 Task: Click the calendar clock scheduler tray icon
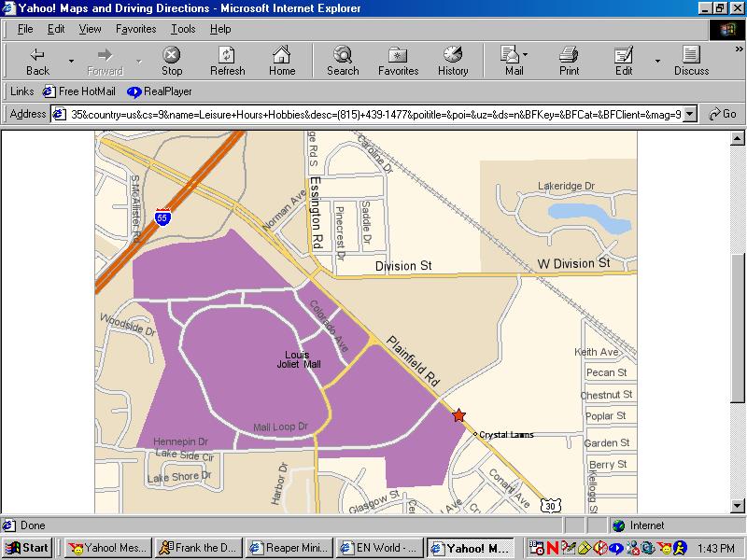point(536,548)
